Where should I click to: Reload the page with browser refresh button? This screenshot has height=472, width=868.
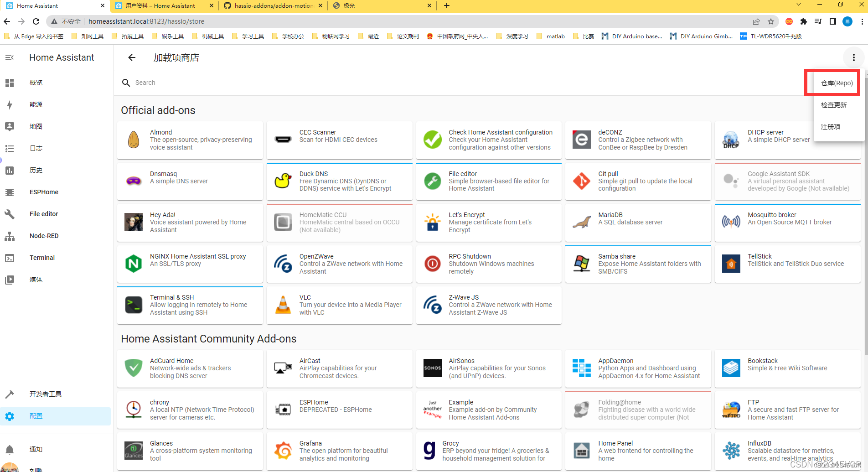tap(36, 21)
